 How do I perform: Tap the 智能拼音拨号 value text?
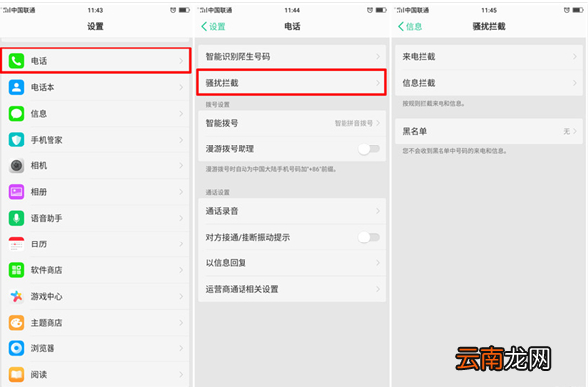[353, 123]
